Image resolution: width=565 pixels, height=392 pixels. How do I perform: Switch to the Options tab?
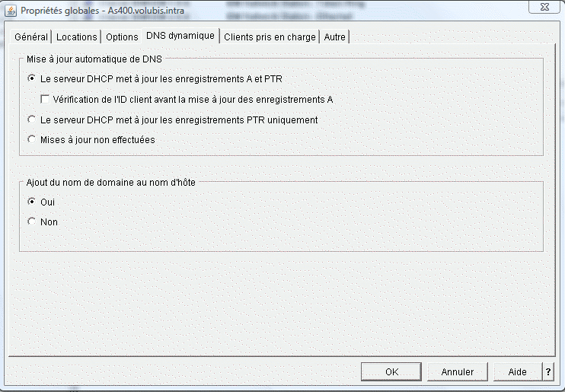122,37
